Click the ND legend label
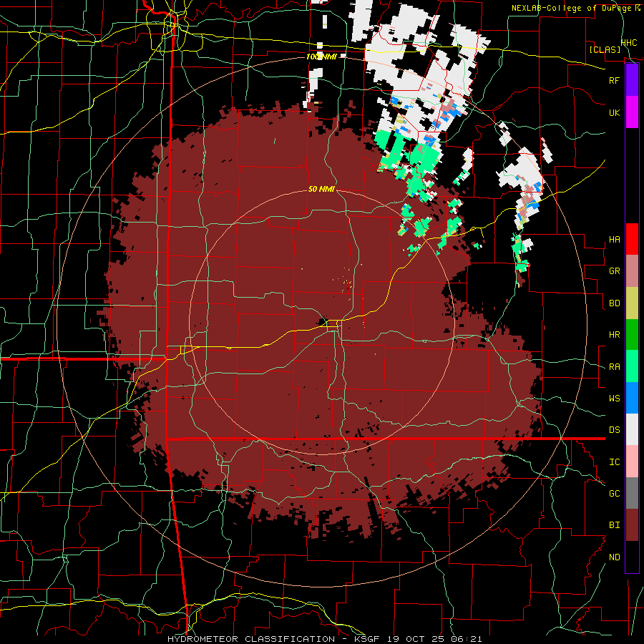The height and width of the screenshot is (644, 644). pos(615,557)
